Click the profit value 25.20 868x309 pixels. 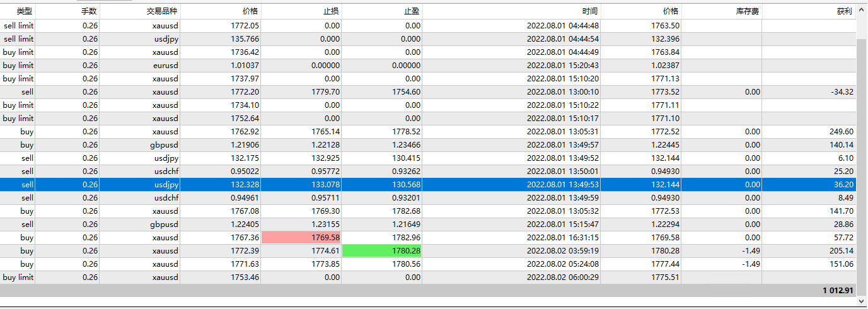coord(844,172)
